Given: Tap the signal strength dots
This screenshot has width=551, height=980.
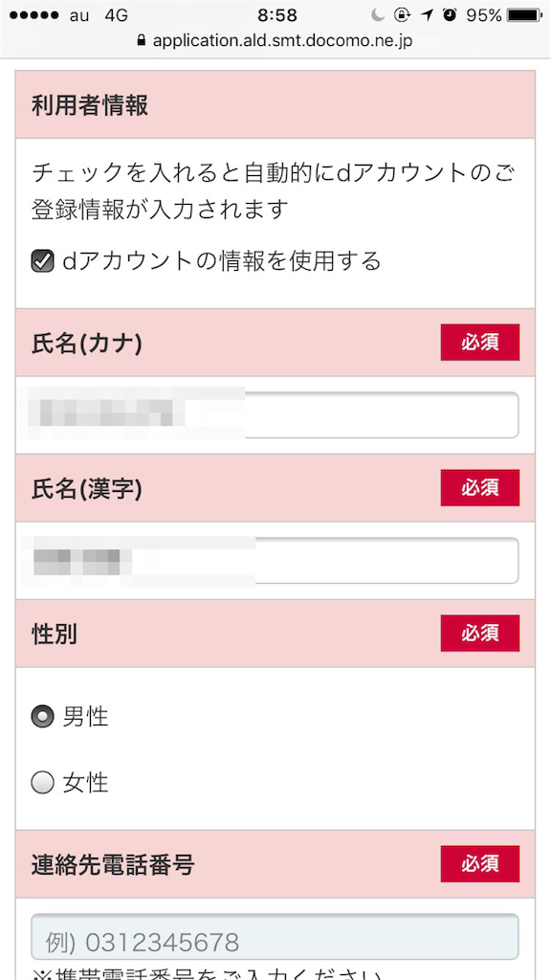Looking at the screenshot, I should click(x=34, y=15).
